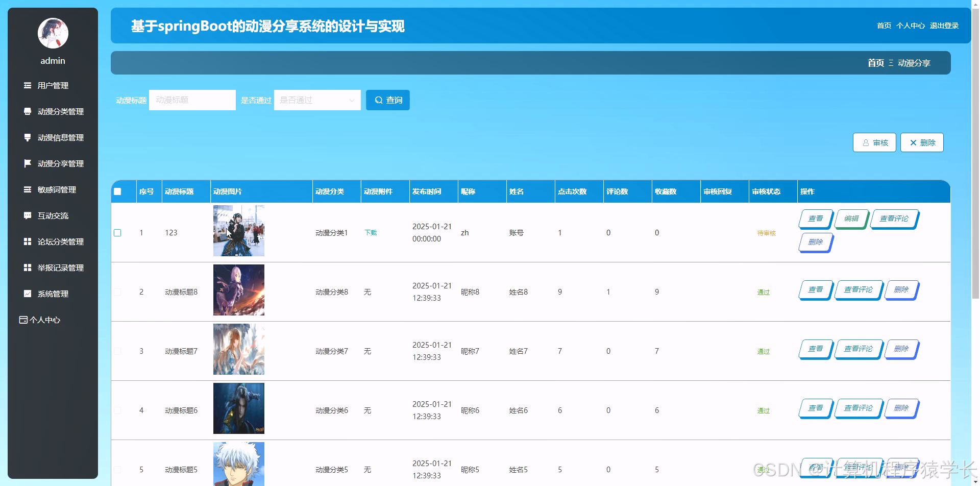The width and height of the screenshot is (980, 486).
Task: Check the select-all checkbox in the table header
Action: pyautogui.click(x=117, y=191)
